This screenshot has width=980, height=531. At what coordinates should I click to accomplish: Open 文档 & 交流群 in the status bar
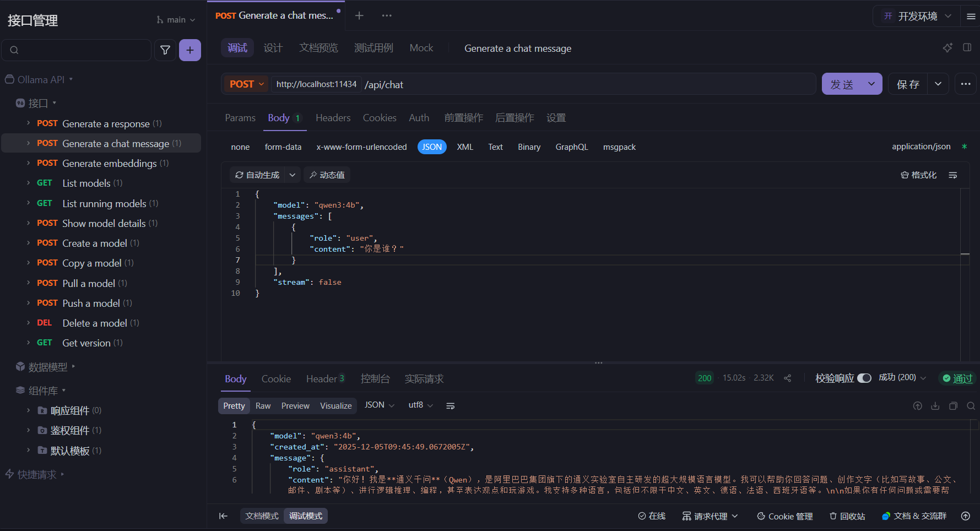pos(914,516)
